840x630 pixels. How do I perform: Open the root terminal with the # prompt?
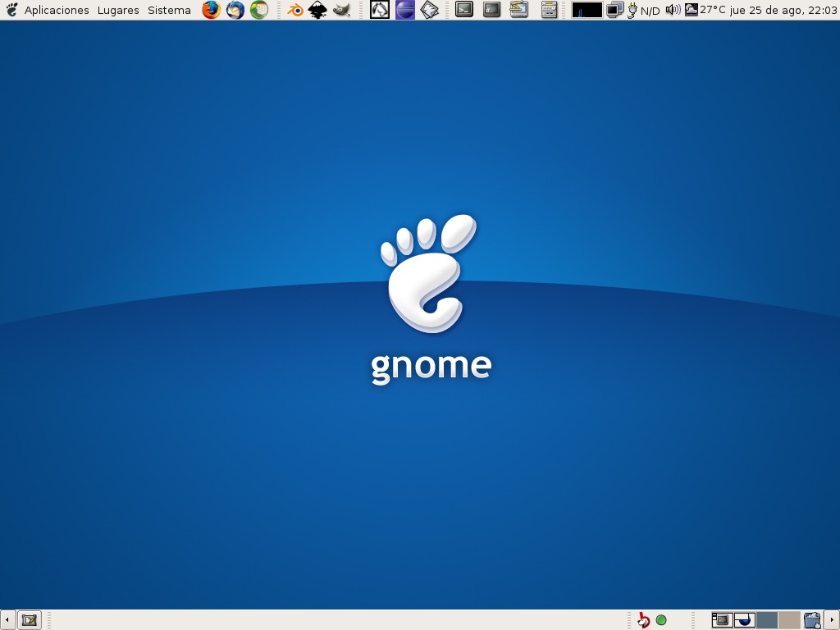491,9
